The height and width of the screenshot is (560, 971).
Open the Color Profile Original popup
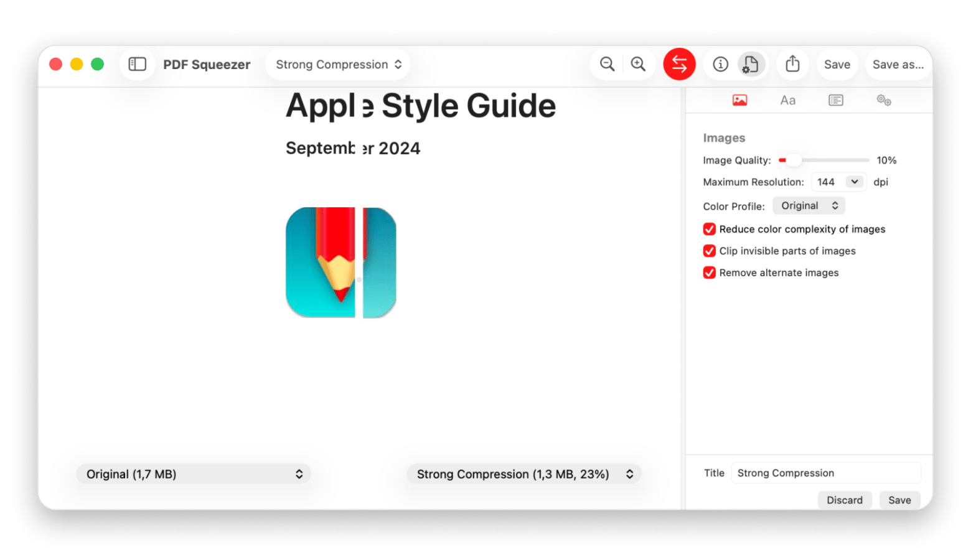tap(809, 206)
